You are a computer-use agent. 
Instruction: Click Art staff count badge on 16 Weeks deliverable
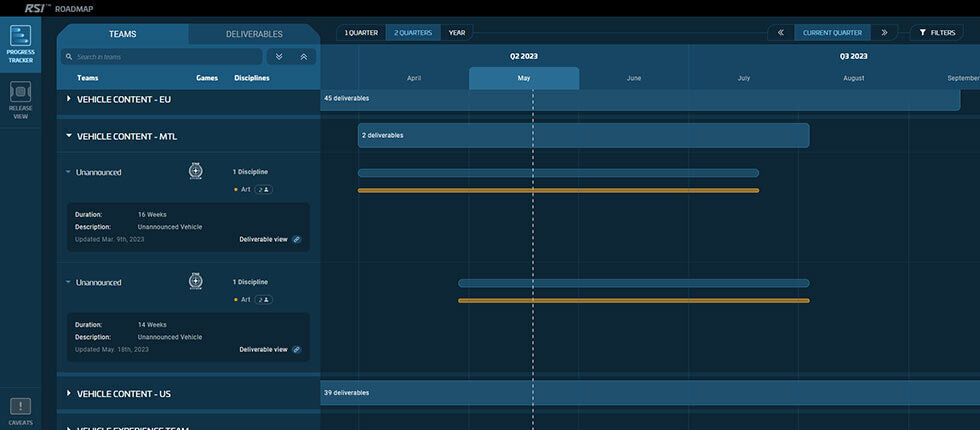[x=263, y=189]
